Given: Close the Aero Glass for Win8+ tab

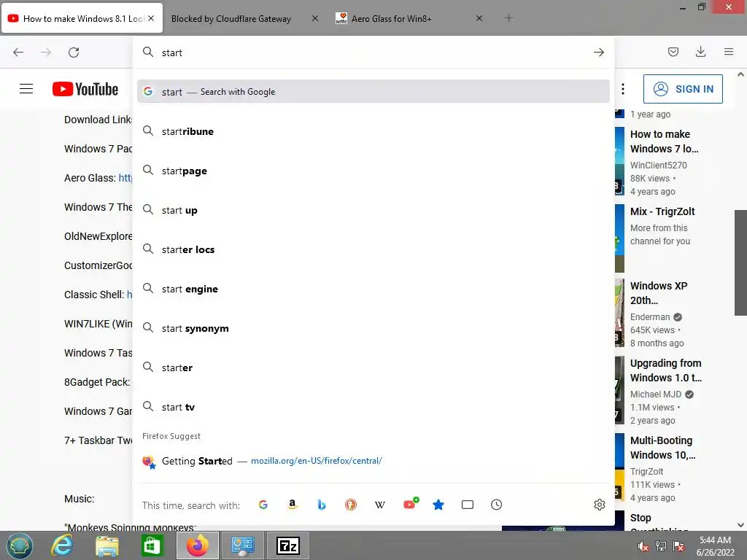Looking at the screenshot, I should (x=479, y=18).
